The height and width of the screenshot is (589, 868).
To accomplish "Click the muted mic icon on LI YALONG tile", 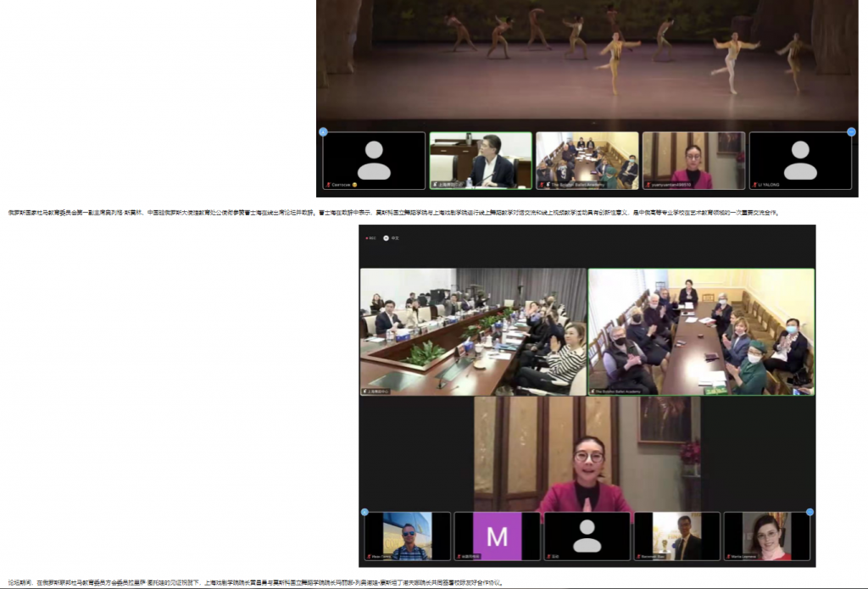I will tap(754, 185).
